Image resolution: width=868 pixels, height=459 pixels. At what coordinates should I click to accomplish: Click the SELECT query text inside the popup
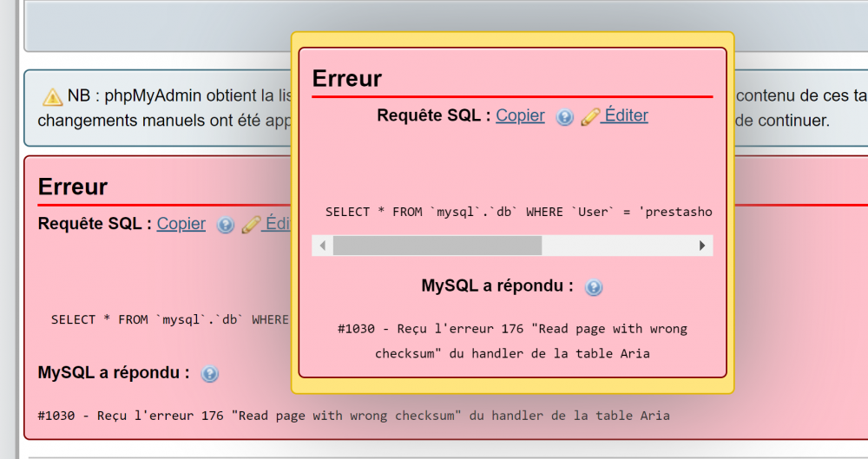click(x=519, y=212)
